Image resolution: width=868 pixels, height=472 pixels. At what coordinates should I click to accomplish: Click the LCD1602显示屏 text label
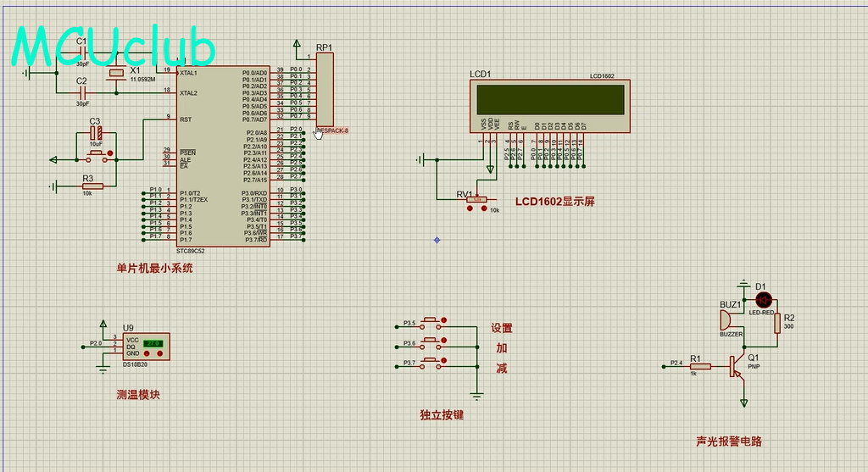coord(555,201)
